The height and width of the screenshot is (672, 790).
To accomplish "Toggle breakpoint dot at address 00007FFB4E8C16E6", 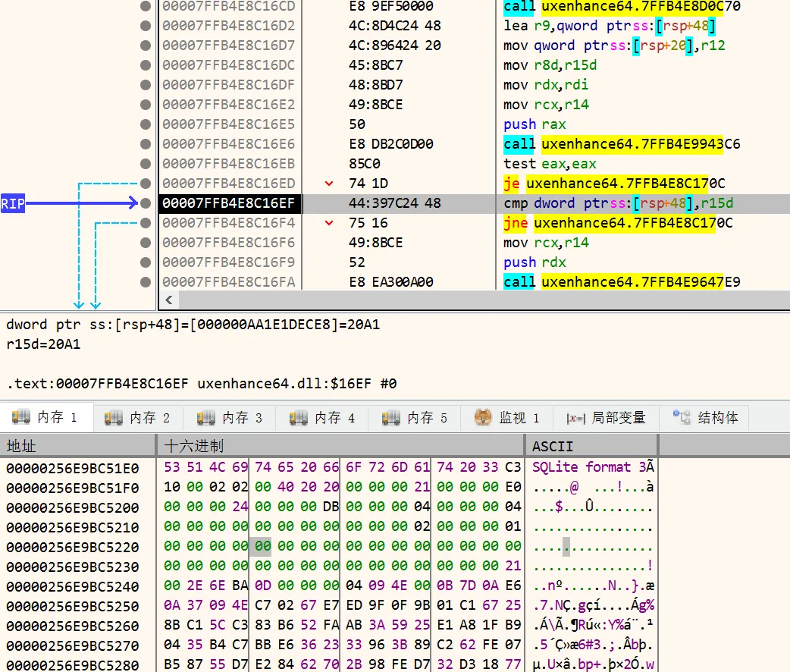I will [x=146, y=144].
